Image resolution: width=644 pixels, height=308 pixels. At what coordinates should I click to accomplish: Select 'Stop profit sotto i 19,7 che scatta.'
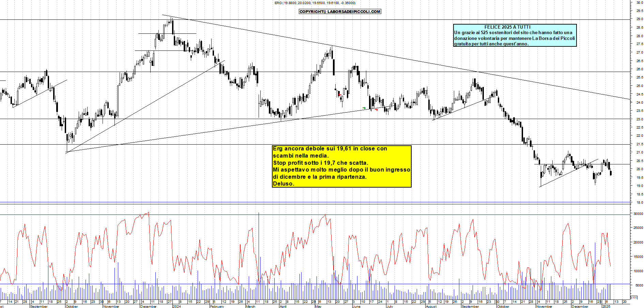coord(321,163)
